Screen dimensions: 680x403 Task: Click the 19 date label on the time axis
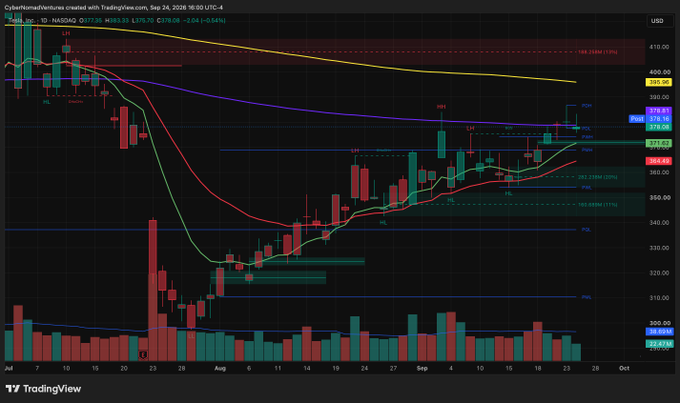pyautogui.click(x=336, y=368)
